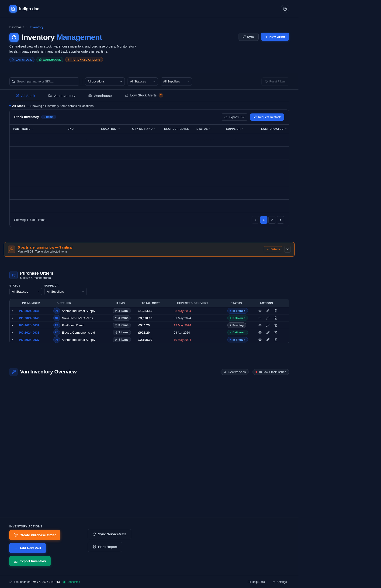Focus the part name or SKU search field
The height and width of the screenshot is (588, 381).
[x=44, y=82]
